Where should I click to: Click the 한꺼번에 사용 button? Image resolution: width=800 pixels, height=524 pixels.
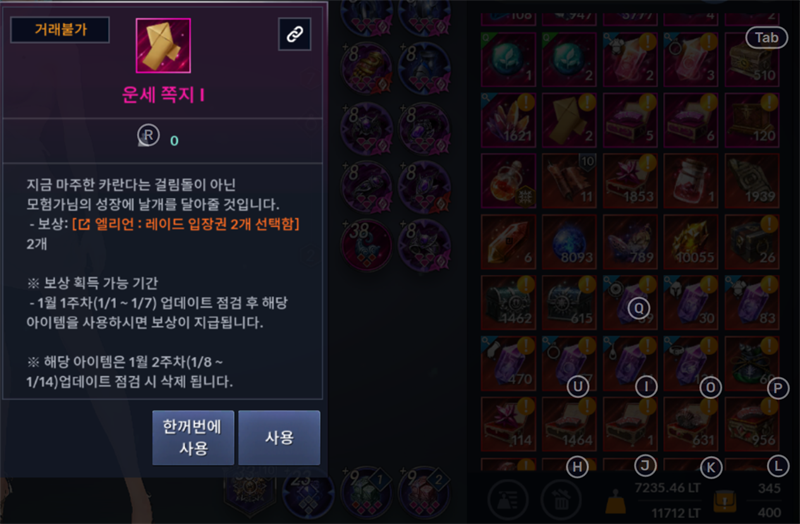pyautogui.click(x=193, y=438)
